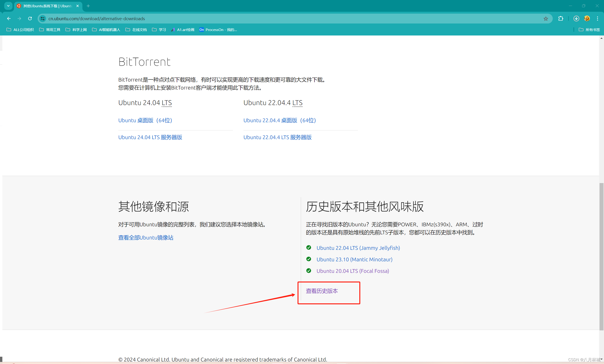This screenshot has width=604, height=364.
Task: Open new tab with plus button
Action: click(x=88, y=6)
